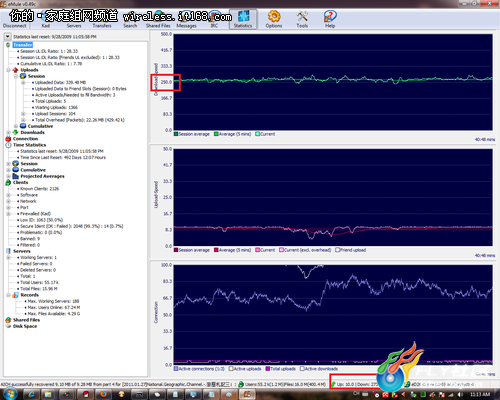Click the Session icon under Time Statistics

[x=15, y=164]
